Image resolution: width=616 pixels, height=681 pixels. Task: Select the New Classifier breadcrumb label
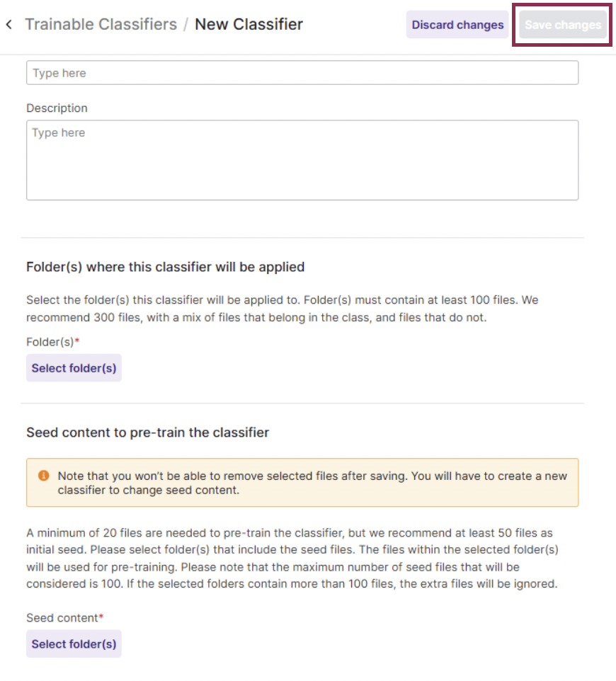tap(248, 24)
